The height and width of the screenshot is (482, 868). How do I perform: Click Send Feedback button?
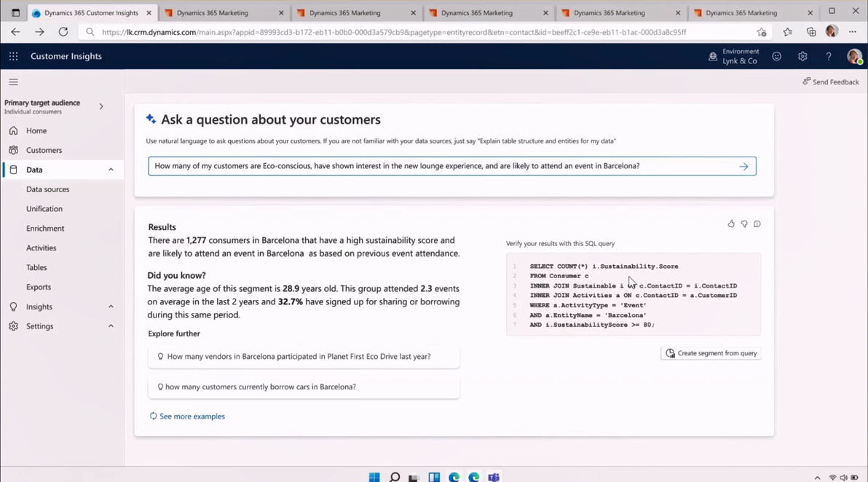point(830,82)
